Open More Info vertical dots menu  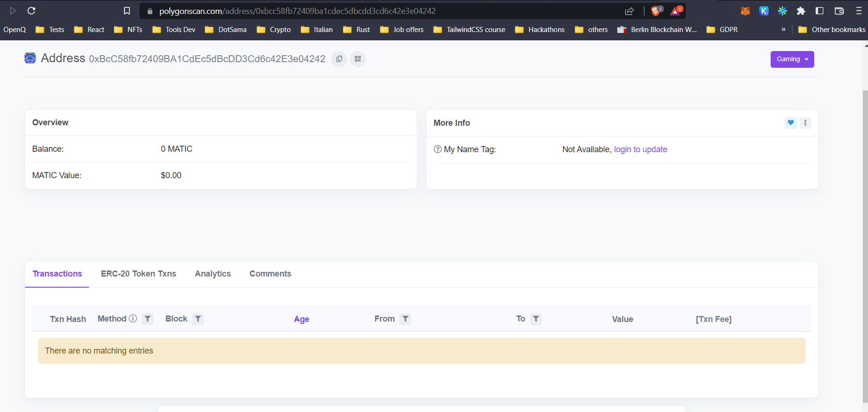pos(805,122)
